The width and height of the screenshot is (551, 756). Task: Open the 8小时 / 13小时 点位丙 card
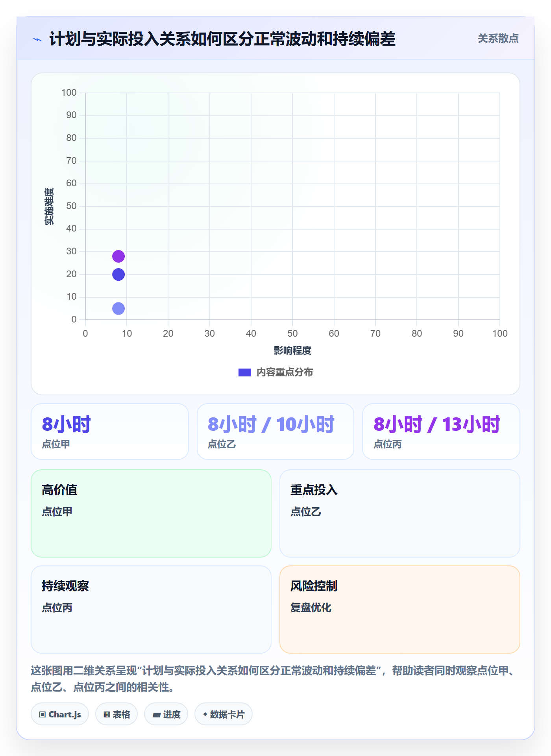tap(441, 432)
